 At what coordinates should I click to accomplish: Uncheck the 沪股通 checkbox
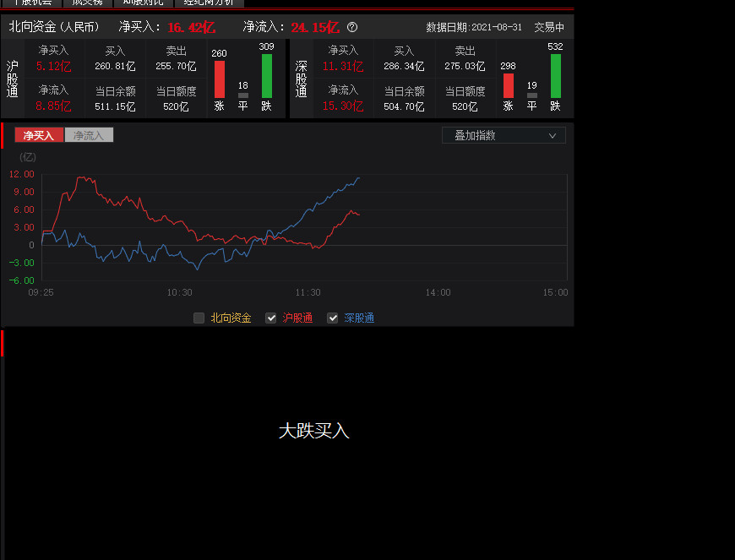[x=270, y=318]
